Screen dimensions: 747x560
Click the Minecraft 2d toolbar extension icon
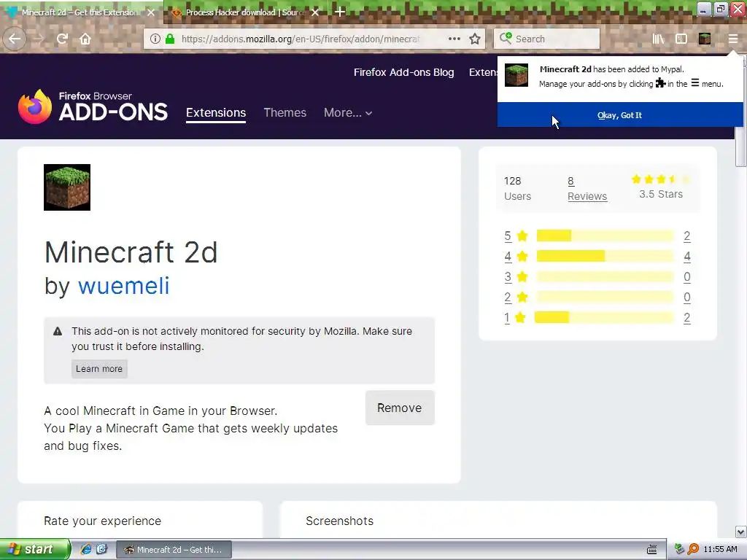(x=705, y=39)
